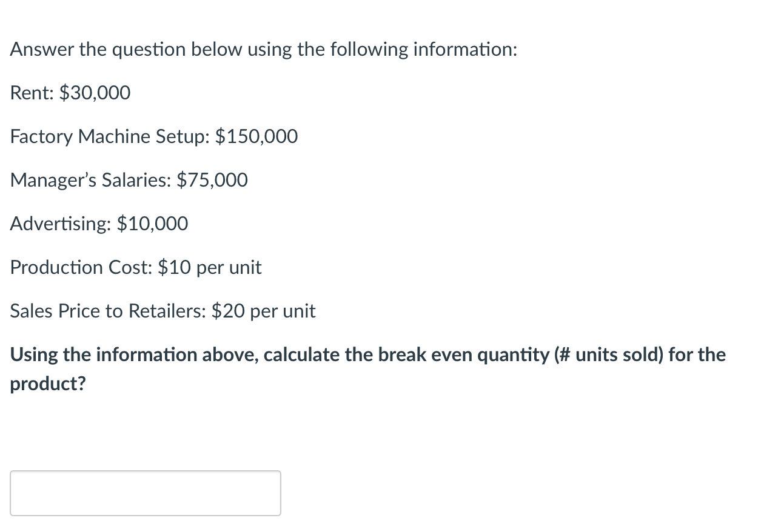Click the Sales Price to Retailers text

163,311
